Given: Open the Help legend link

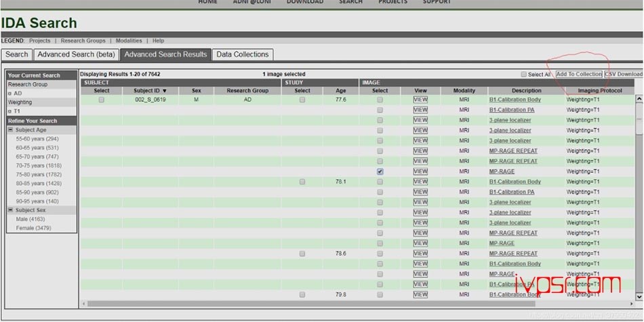Looking at the screenshot, I should pyautogui.click(x=158, y=41).
